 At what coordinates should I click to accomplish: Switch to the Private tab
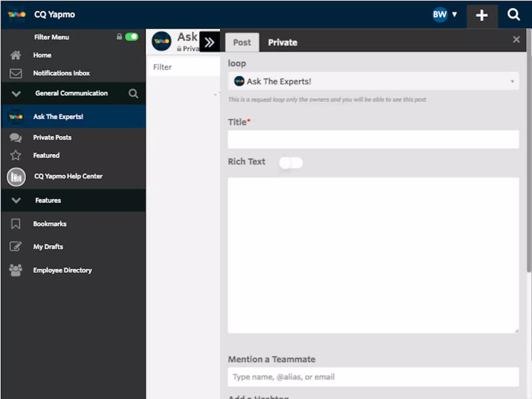click(x=283, y=43)
